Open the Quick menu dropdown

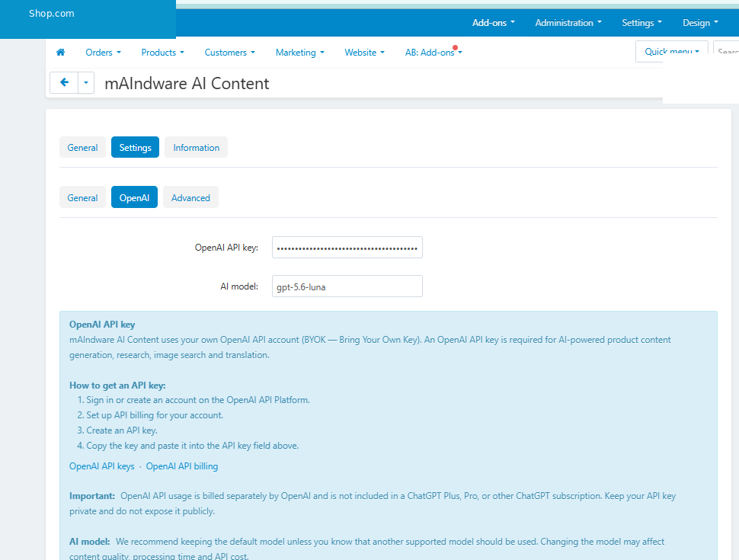coord(672,51)
